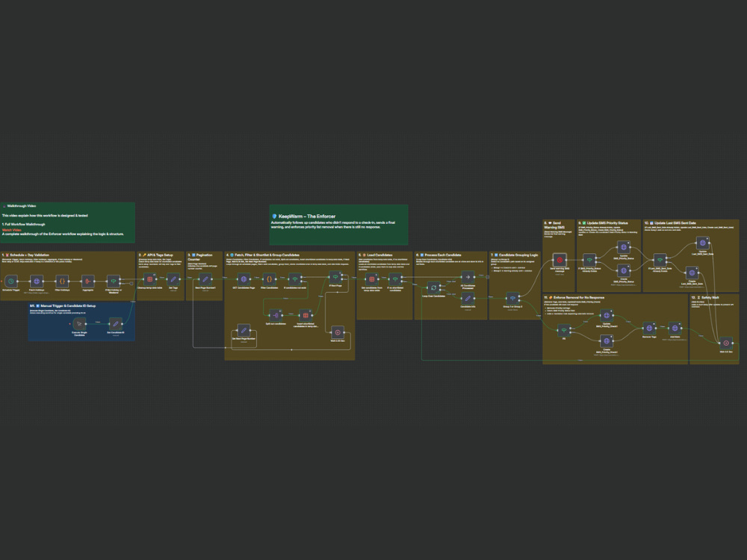
Task: Select the Wait node in Safety Wait section
Action: 726,343
